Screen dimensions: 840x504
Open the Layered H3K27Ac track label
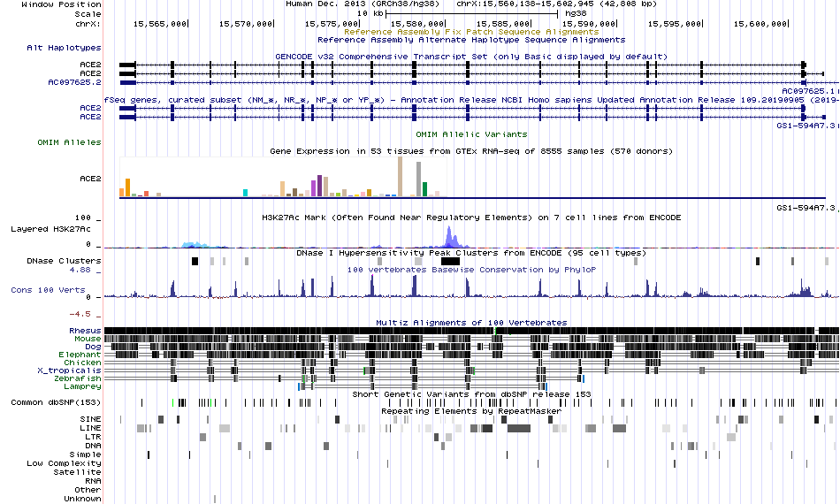pyautogui.click(x=51, y=229)
